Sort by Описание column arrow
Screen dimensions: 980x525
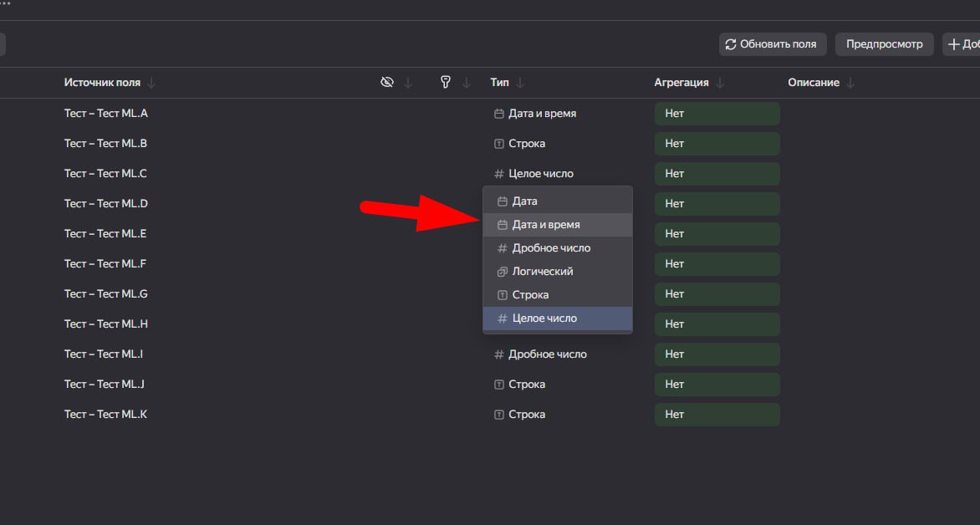coord(850,83)
